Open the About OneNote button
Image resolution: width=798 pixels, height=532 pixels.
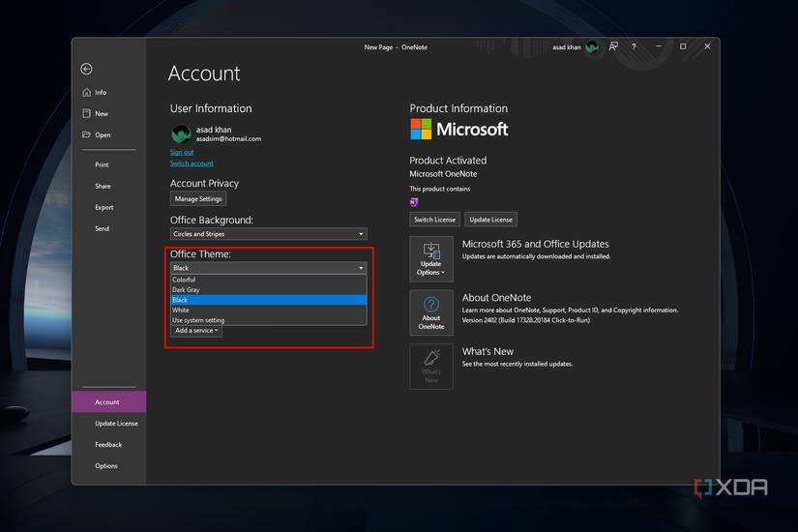[x=431, y=312]
